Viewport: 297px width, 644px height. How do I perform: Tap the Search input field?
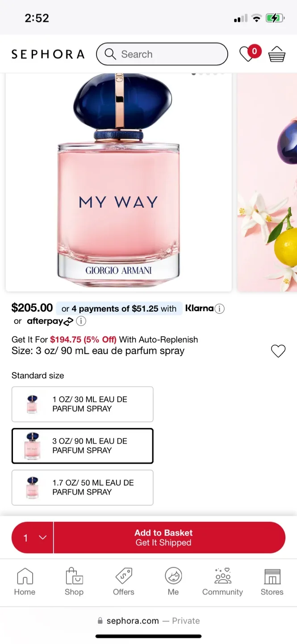pyautogui.click(x=170, y=54)
